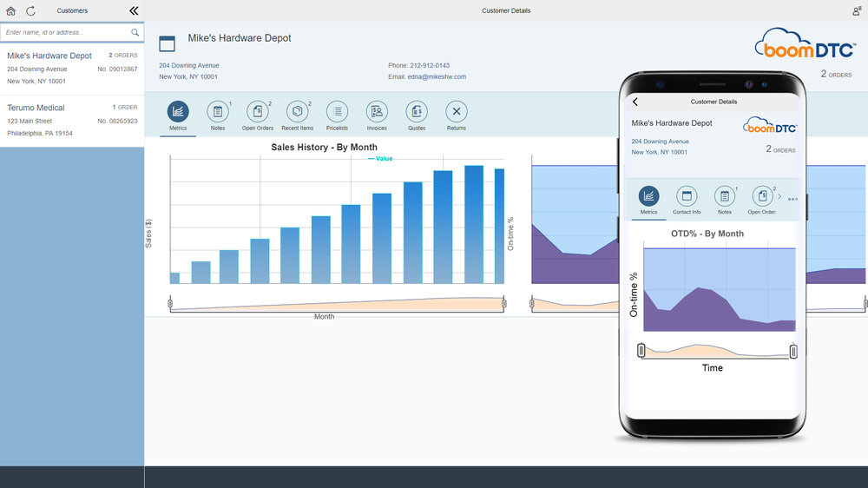Go to the Home icon

(x=10, y=10)
